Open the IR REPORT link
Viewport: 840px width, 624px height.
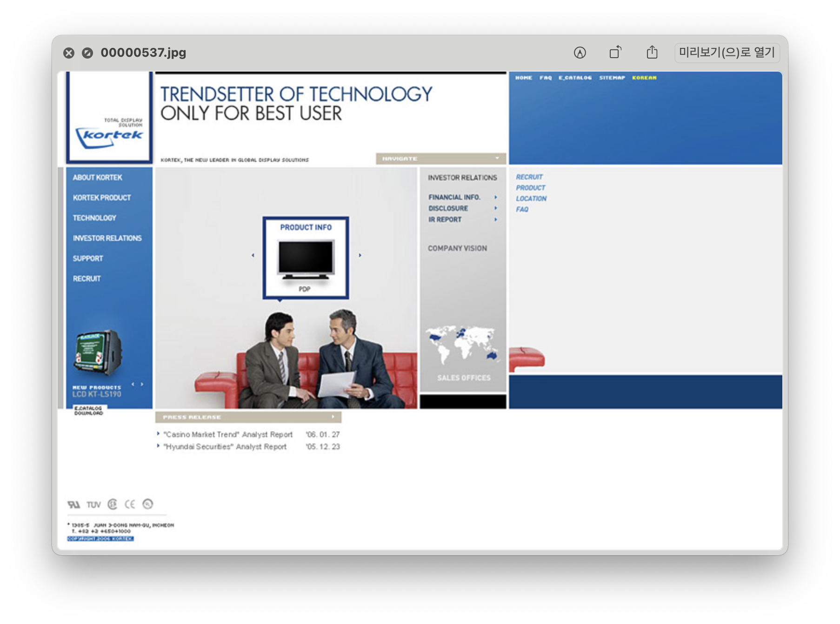(445, 219)
